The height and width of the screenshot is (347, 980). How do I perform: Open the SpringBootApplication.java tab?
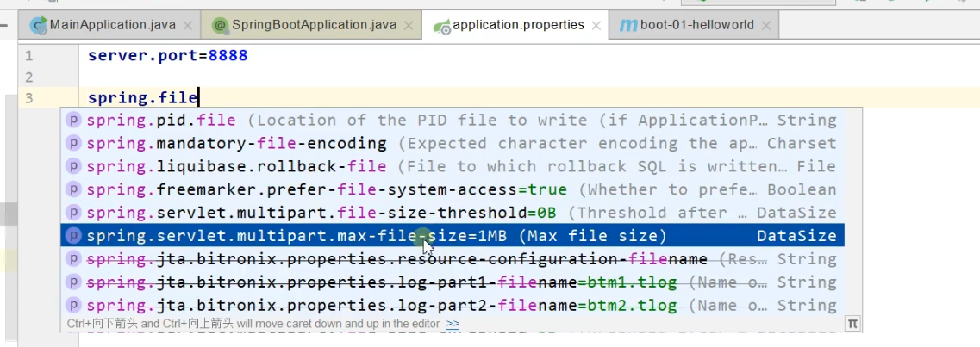311,26
